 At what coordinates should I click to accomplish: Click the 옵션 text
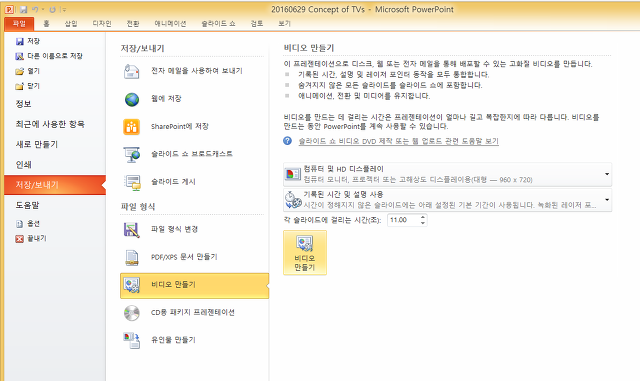tap(33, 224)
